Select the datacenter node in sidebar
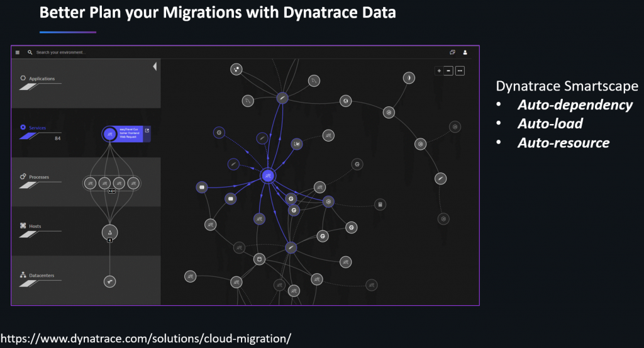This screenshot has height=348, width=644. 109,281
